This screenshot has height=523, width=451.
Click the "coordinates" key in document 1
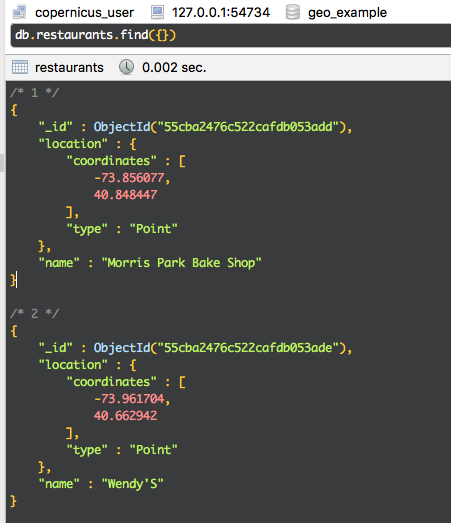(111, 161)
